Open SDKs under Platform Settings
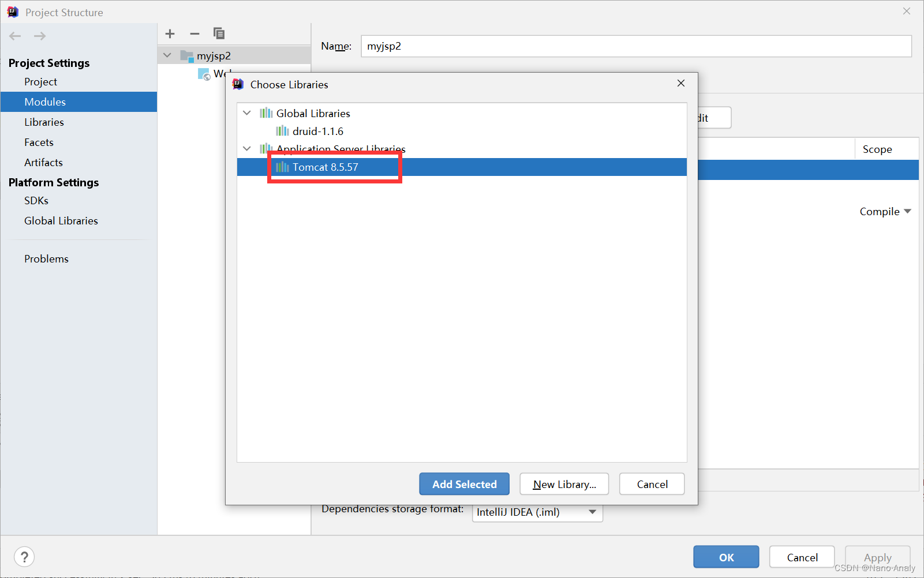This screenshot has width=924, height=578. click(x=36, y=200)
